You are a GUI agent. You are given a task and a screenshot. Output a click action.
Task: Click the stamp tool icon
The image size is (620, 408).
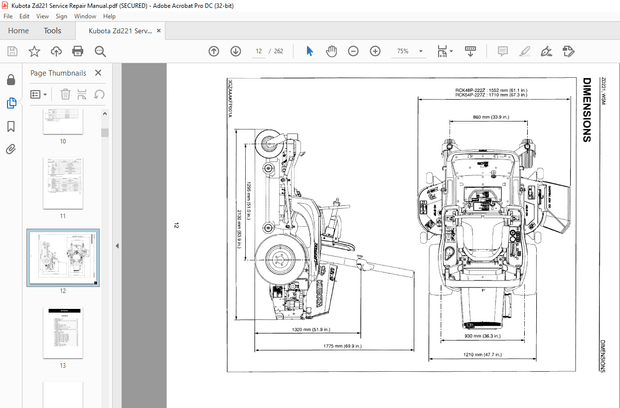[x=568, y=51]
